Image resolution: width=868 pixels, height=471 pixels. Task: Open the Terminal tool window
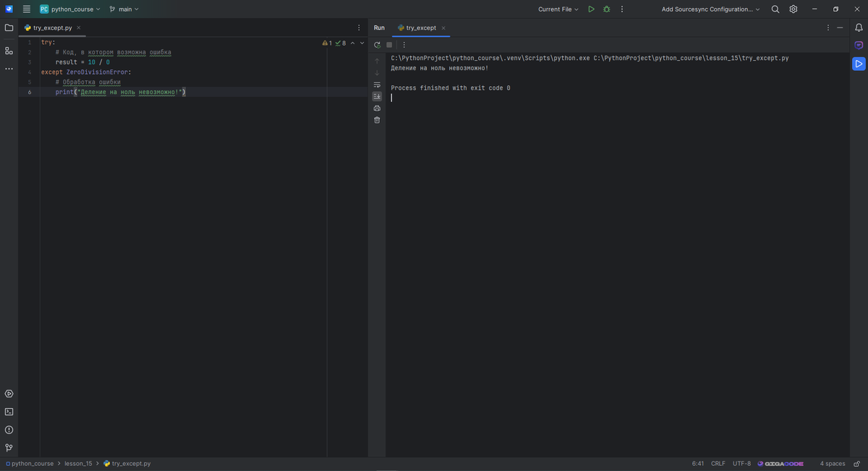tap(9, 412)
